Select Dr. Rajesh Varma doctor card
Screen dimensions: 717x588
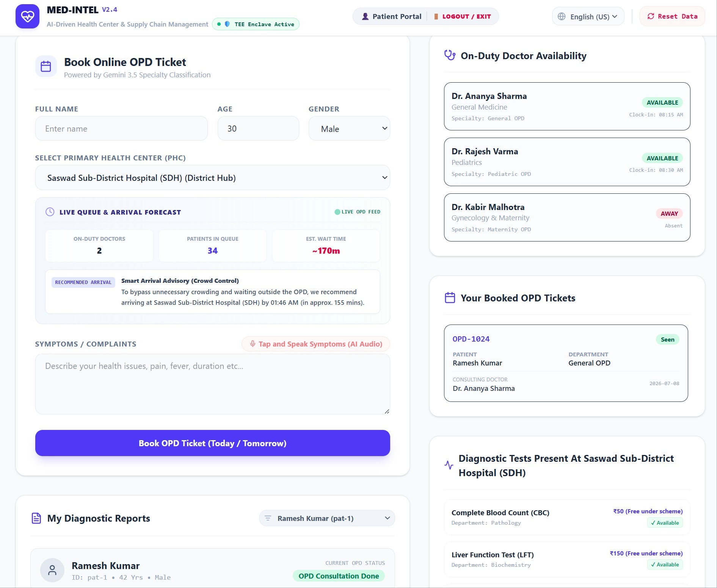(567, 162)
